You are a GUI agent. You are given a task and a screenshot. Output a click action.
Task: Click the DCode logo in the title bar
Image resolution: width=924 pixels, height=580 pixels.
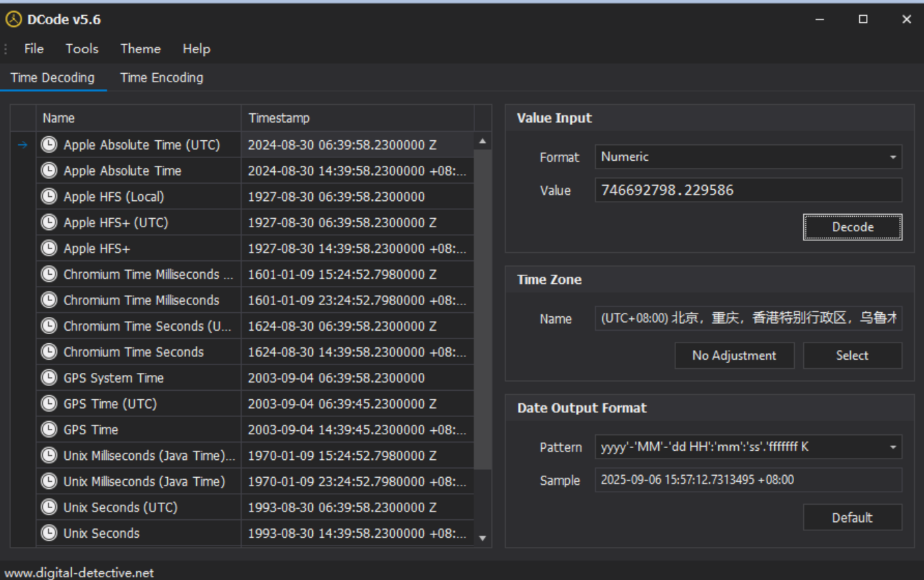tap(14, 19)
